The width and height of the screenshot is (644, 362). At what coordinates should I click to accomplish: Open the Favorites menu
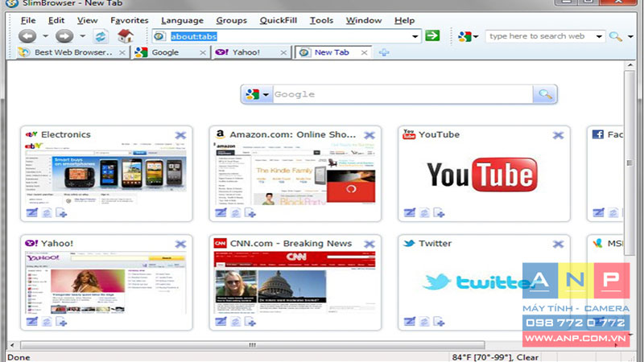click(x=129, y=20)
